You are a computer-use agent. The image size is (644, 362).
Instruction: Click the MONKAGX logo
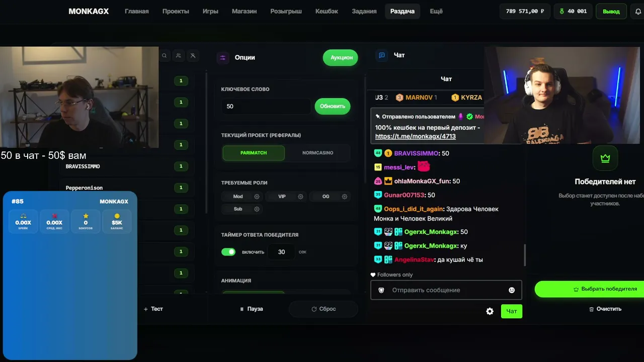(x=89, y=11)
